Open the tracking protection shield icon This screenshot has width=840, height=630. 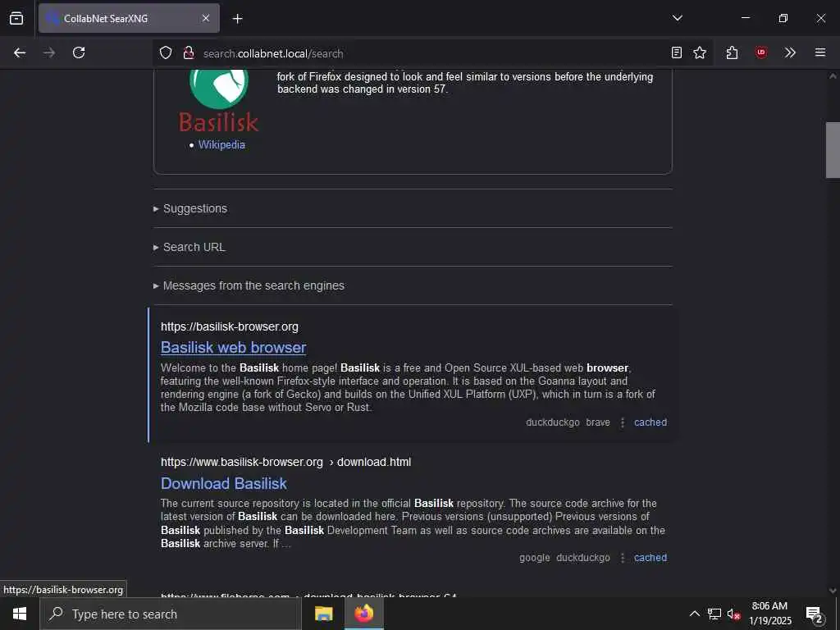[x=166, y=52]
